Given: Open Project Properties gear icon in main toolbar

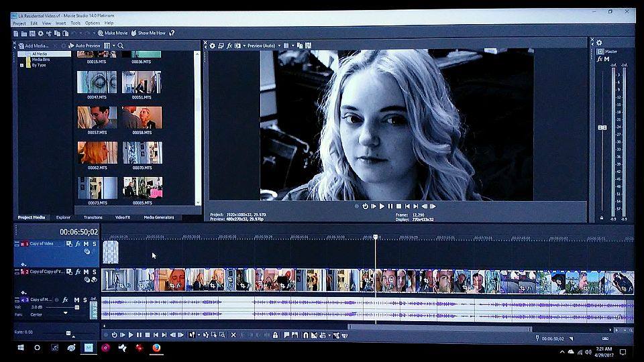Looking at the screenshot, I should [x=41, y=34].
